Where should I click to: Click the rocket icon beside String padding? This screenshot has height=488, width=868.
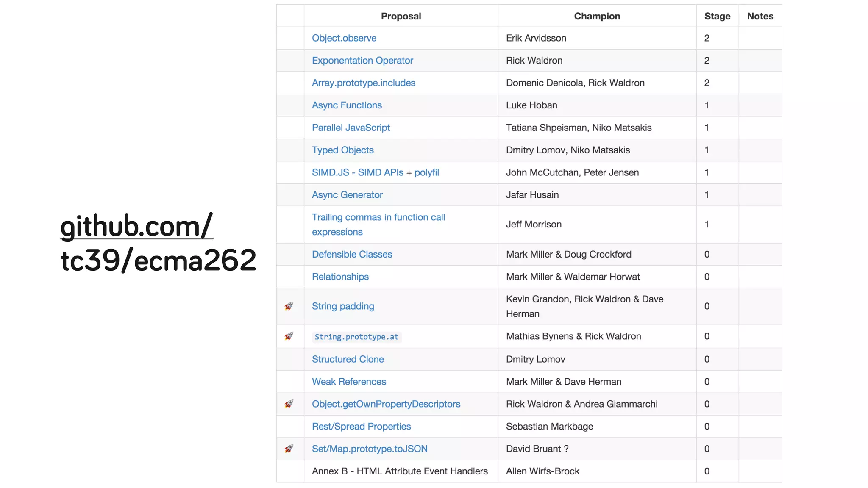pos(289,306)
